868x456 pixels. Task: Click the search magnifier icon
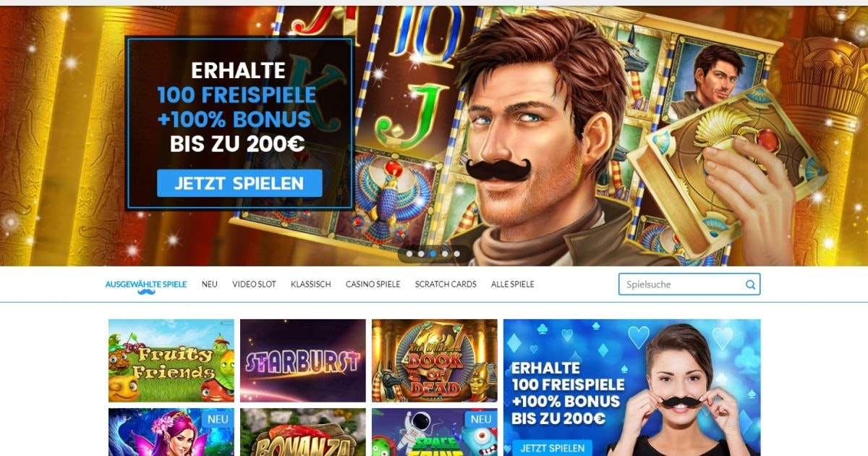[x=750, y=284]
